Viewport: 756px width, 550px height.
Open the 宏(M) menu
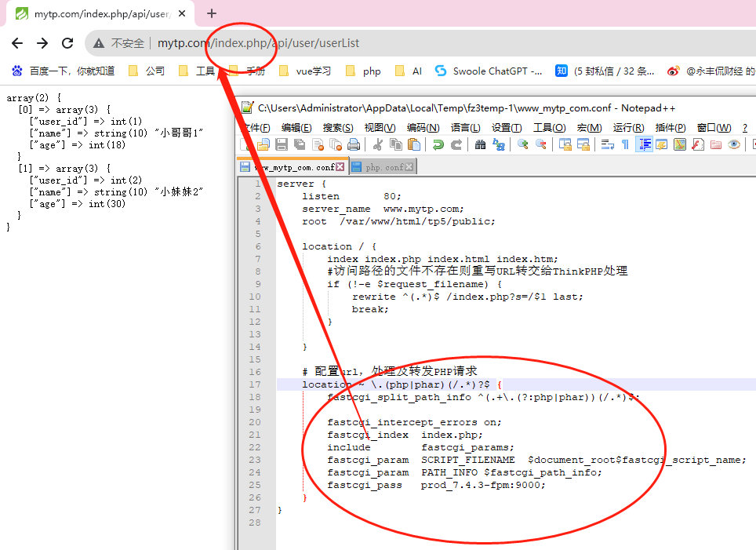[x=589, y=128]
